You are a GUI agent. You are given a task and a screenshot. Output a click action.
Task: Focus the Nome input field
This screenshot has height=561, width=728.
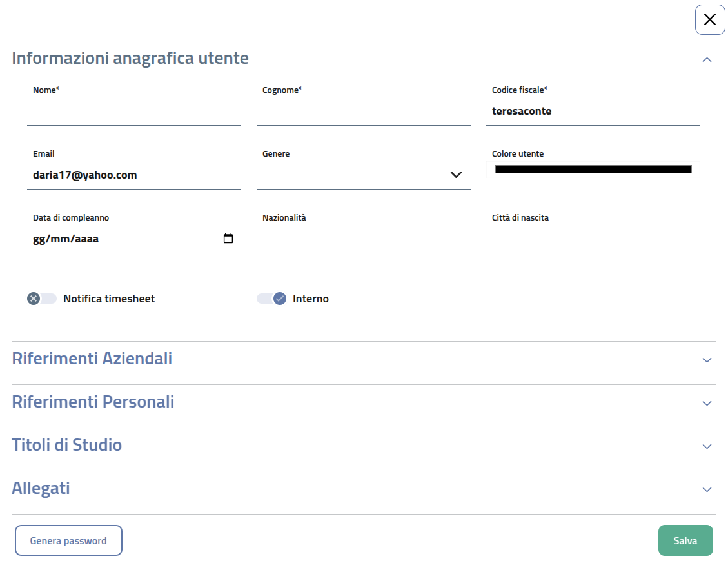[x=133, y=112]
